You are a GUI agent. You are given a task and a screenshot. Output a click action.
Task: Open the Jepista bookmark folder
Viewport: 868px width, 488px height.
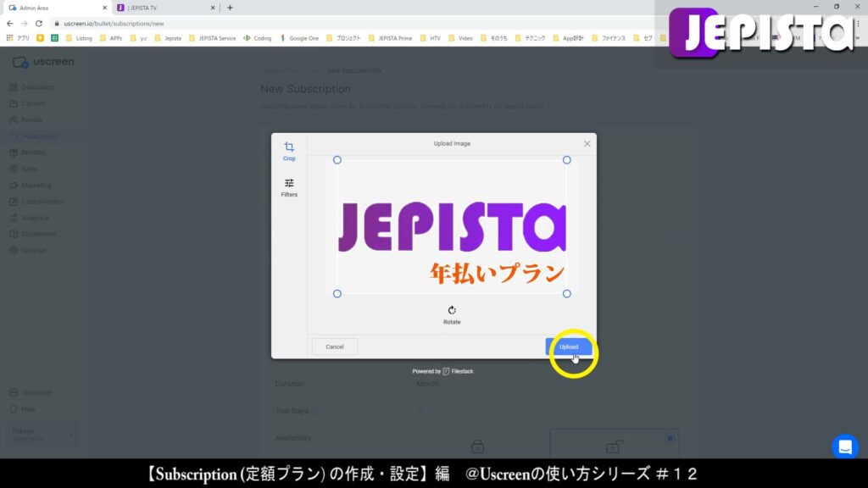[x=168, y=38]
